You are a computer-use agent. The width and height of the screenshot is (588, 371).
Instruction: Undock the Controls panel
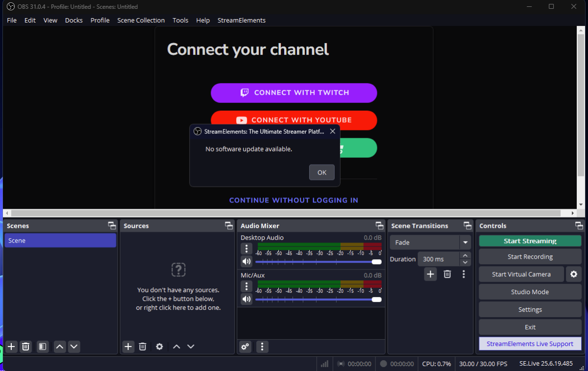tap(579, 225)
